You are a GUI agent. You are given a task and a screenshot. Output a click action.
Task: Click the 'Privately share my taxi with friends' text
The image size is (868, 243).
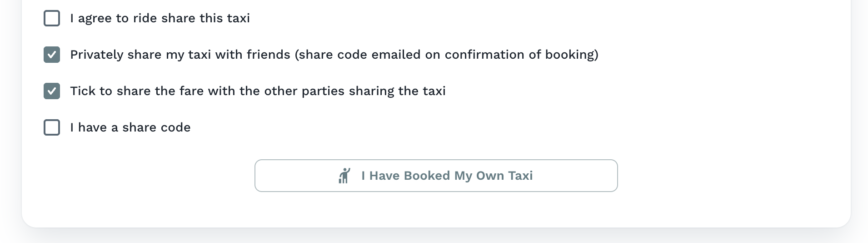pos(180,55)
